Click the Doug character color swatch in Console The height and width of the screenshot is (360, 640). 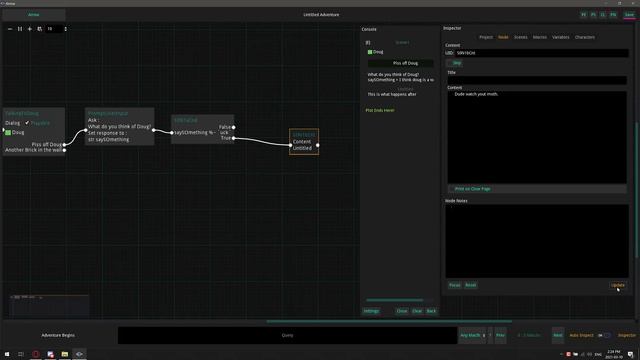tap(370, 52)
